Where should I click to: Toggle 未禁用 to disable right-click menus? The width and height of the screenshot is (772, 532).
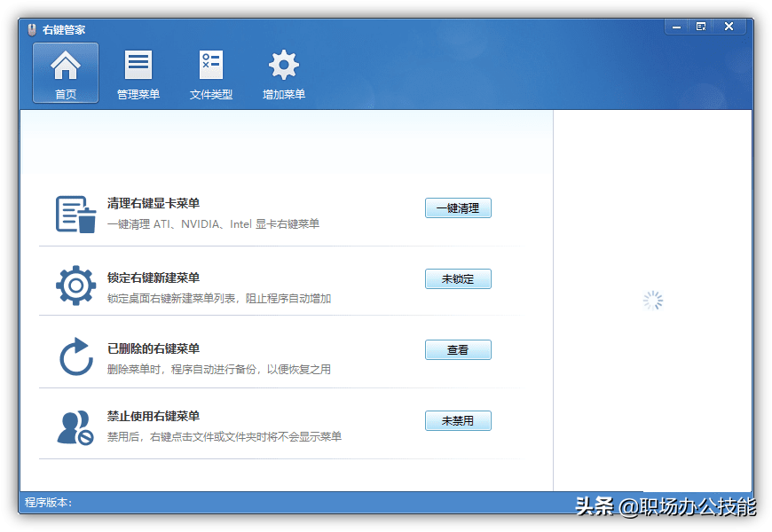click(458, 420)
